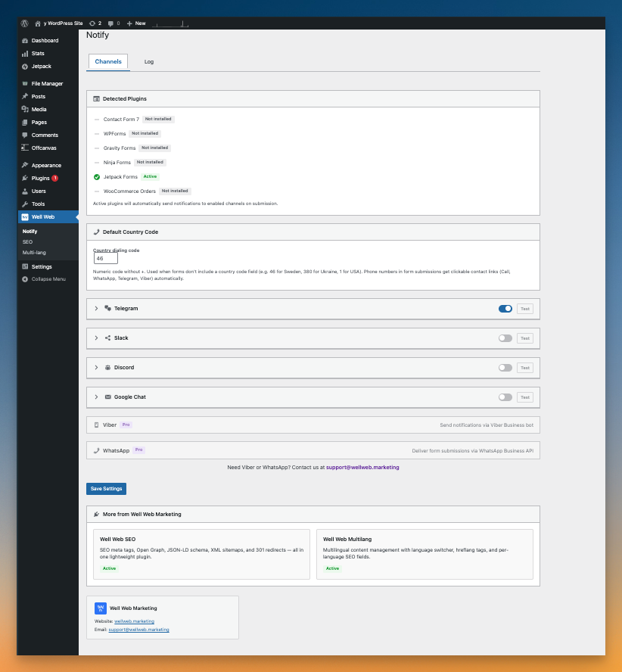
Task: Click the Discord channel icon
Action: [108, 368]
